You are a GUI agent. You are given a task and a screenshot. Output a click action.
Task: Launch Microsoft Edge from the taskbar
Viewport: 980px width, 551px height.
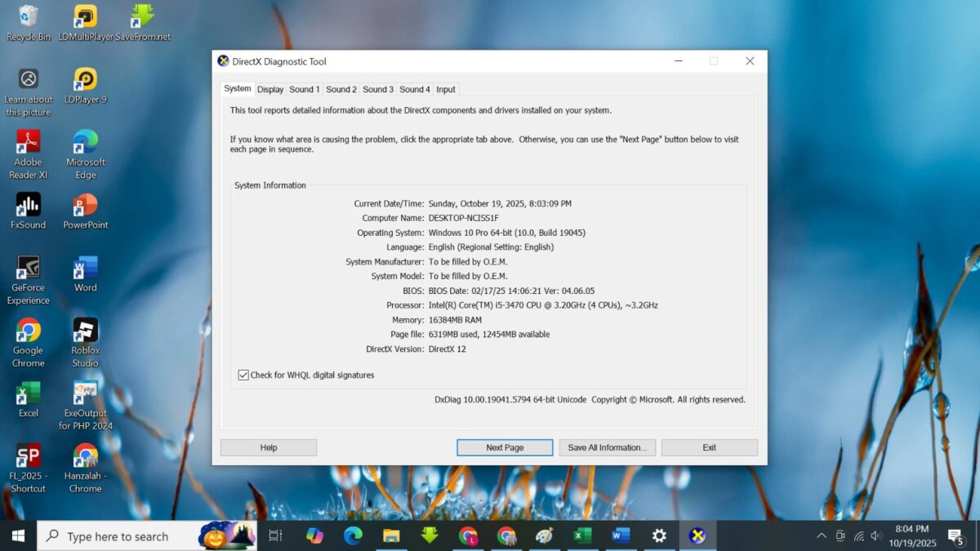click(354, 535)
